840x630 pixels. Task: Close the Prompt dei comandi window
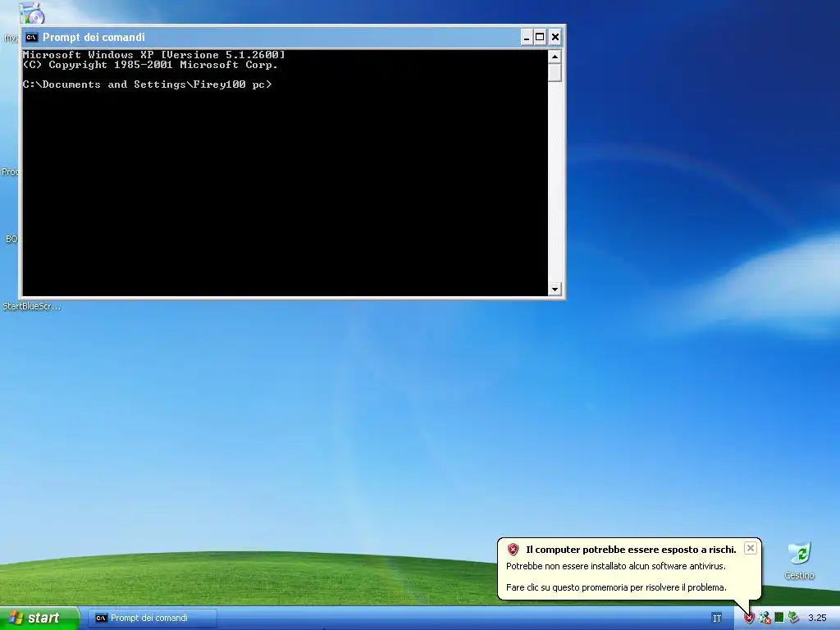(555, 37)
